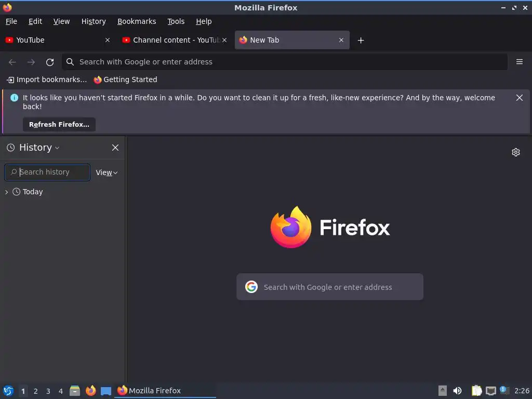
Task: Close the Channel content tab
Action: point(224,40)
